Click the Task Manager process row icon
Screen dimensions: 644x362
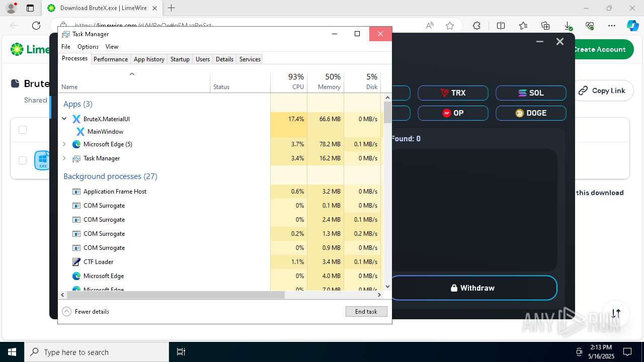pyautogui.click(x=76, y=158)
